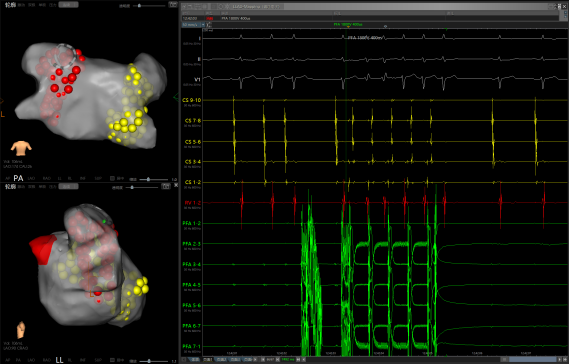
Task: Click the RV 1-2 channel label
Action: pyautogui.click(x=193, y=203)
